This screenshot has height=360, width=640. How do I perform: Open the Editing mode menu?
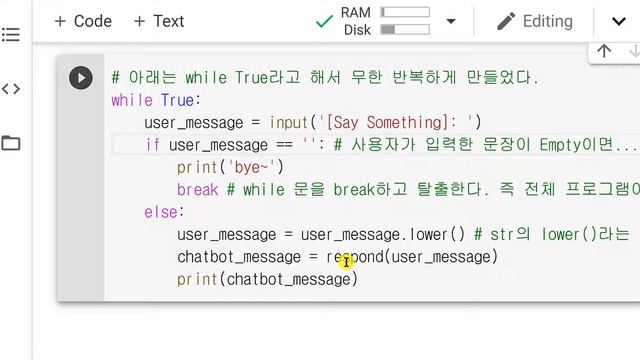535,21
